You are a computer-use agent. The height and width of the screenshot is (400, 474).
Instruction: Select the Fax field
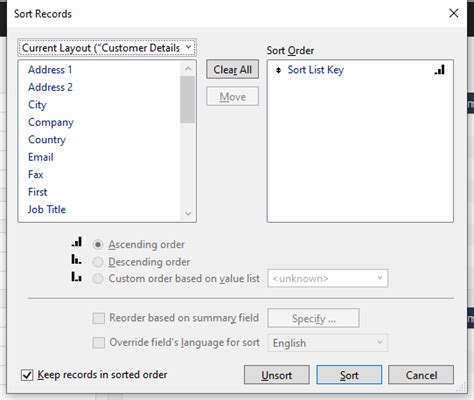point(36,174)
